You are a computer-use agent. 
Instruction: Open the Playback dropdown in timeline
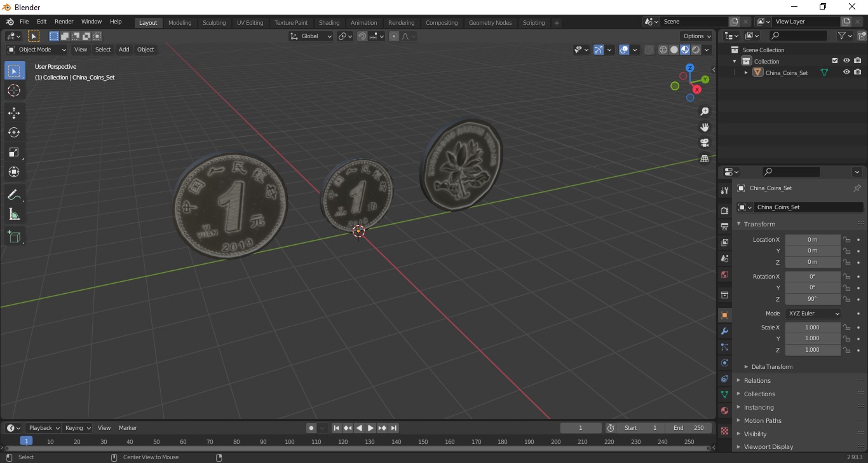[43, 428]
